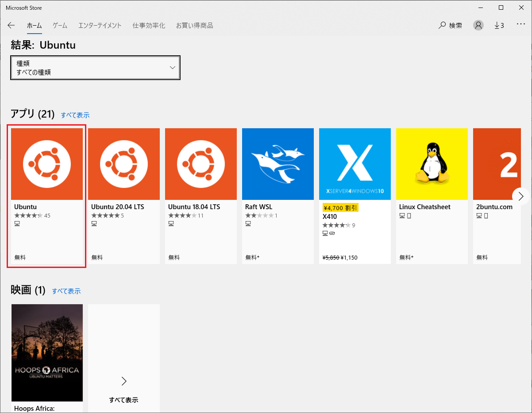Minimize the Microsoft Store window

[480, 8]
